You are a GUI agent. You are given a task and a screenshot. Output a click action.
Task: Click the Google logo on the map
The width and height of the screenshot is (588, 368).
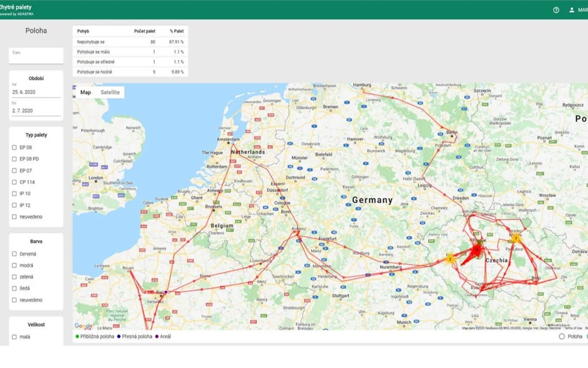(83, 326)
